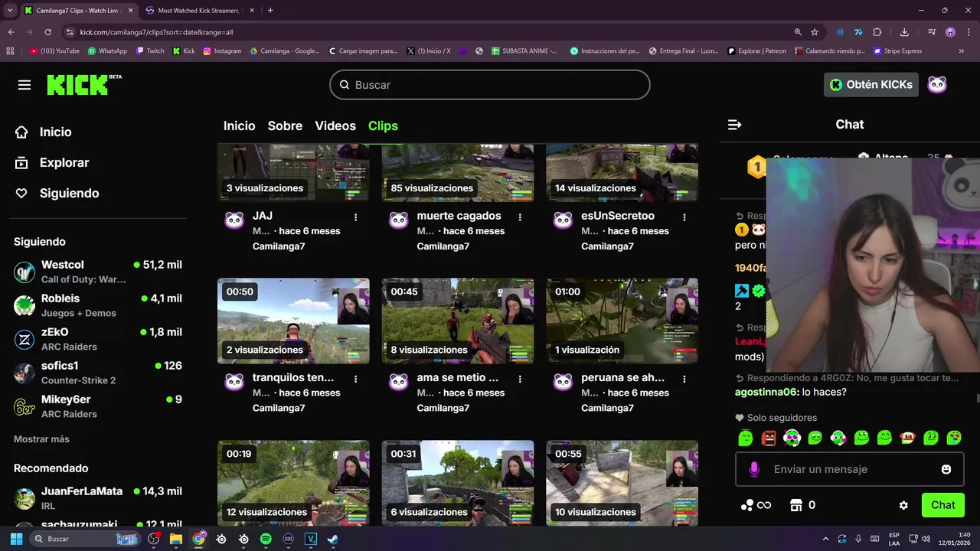Play the 00:45 ama se metio clip thumbnail
The image size is (980, 551).
tap(458, 321)
